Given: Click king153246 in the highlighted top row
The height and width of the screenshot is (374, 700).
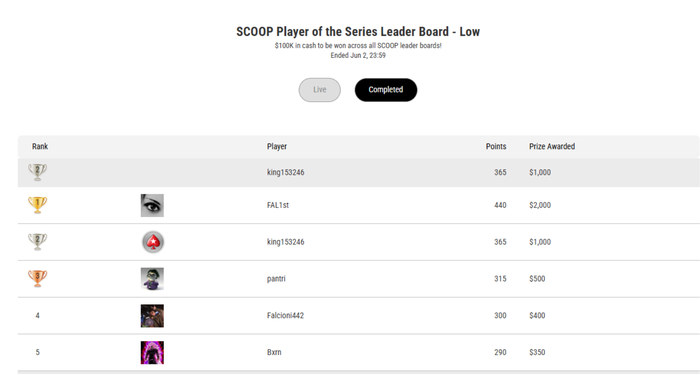Looking at the screenshot, I should [286, 172].
